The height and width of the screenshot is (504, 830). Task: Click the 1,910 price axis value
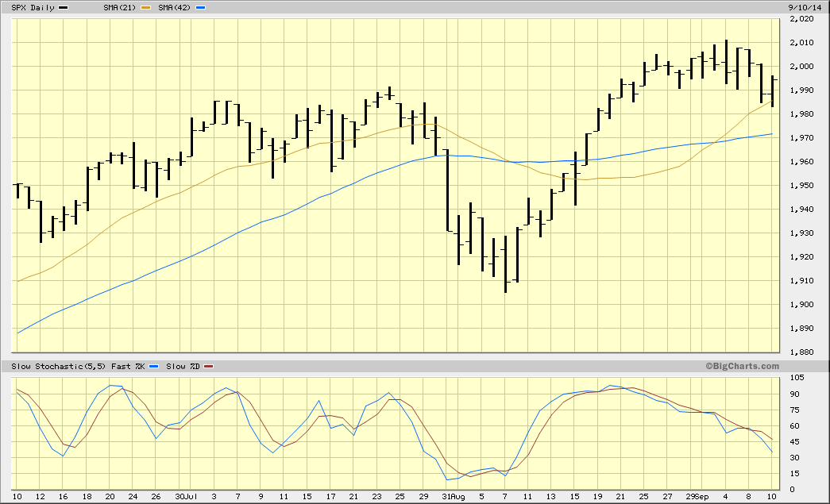801,281
